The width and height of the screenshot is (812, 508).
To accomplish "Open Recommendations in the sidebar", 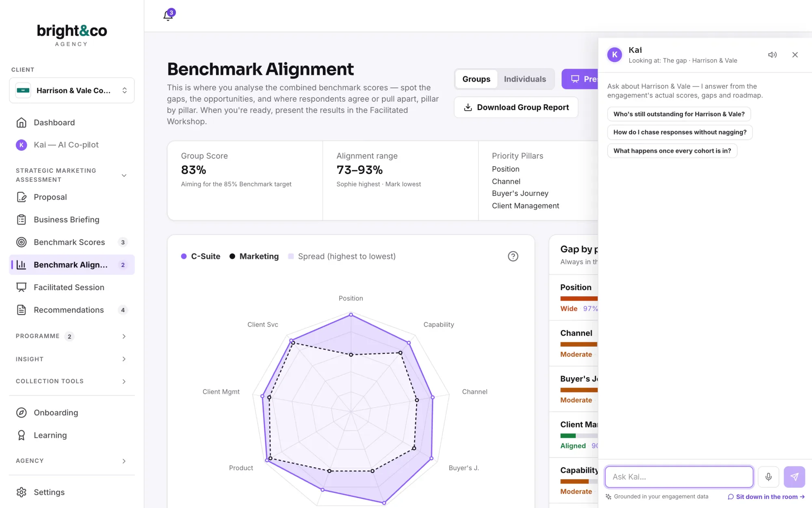I will [72, 310].
